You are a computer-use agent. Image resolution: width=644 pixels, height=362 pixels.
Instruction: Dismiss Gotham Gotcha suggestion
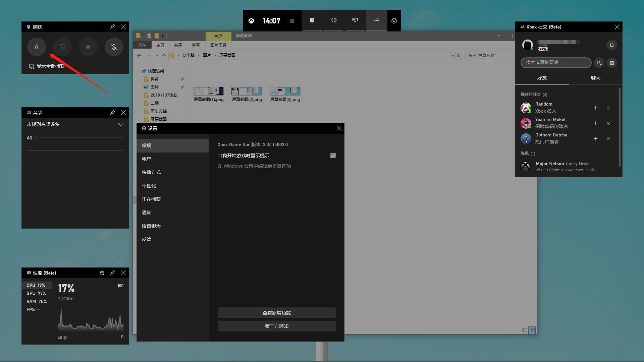pyautogui.click(x=608, y=139)
